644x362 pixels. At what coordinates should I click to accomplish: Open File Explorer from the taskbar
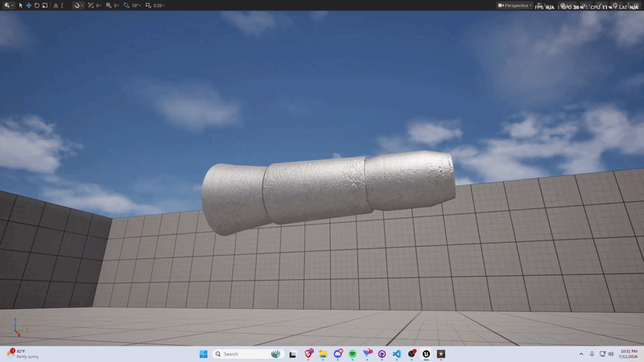tap(323, 354)
